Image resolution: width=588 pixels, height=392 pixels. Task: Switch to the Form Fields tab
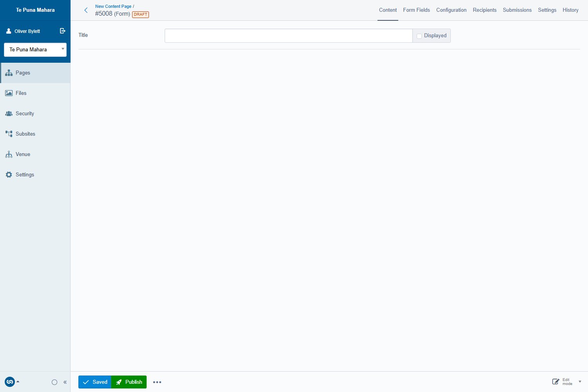click(x=416, y=10)
